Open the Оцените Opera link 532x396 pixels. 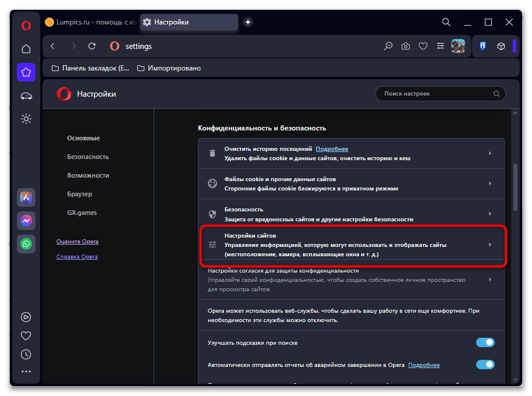[77, 242]
